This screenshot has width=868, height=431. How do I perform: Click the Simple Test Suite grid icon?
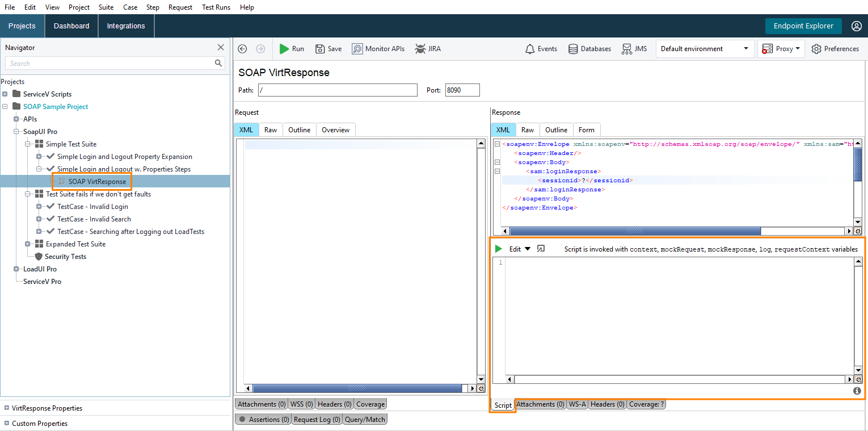click(x=39, y=144)
